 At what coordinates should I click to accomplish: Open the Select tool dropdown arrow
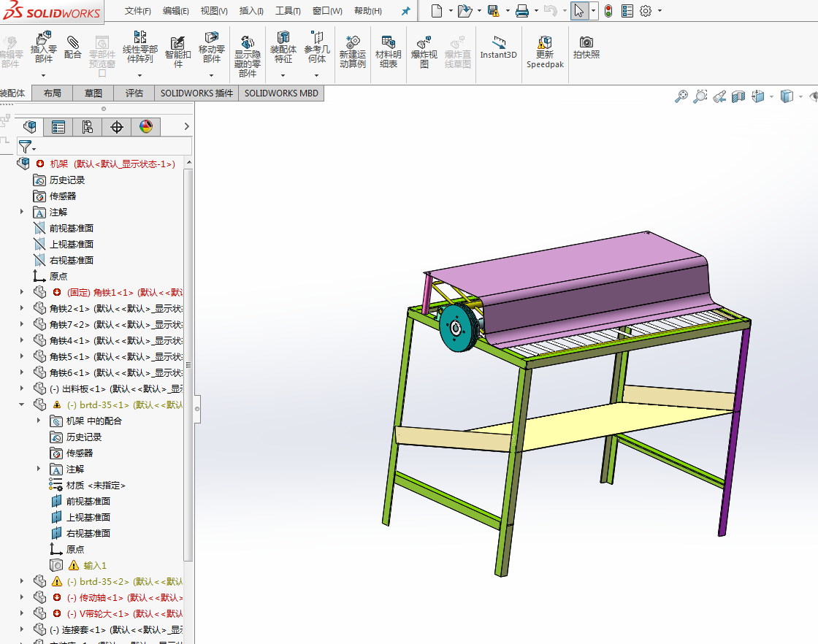click(593, 10)
